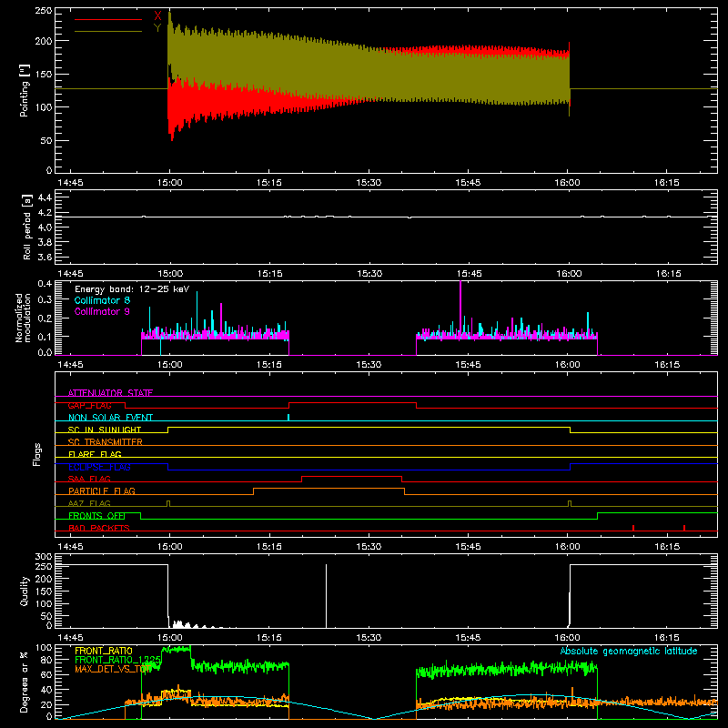The height and width of the screenshot is (728, 728).
Task: Click the white quality spike near 15:23
Action: pos(326,596)
